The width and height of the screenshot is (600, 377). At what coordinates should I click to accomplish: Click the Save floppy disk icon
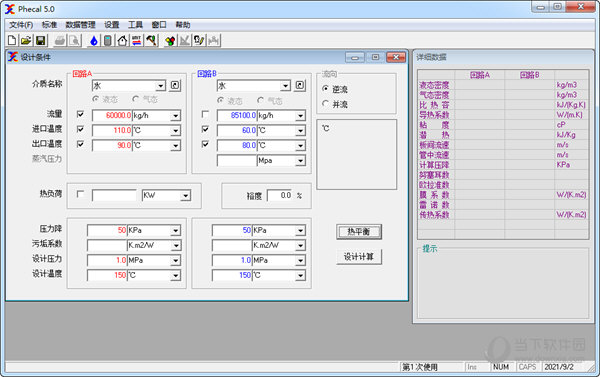(40, 40)
